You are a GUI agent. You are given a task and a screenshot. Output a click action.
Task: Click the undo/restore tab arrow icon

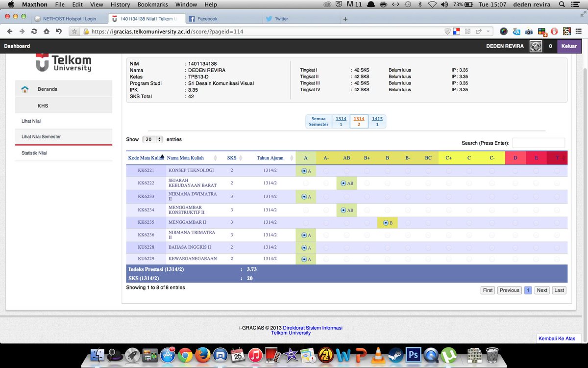pyautogui.click(x=59, y=31)
